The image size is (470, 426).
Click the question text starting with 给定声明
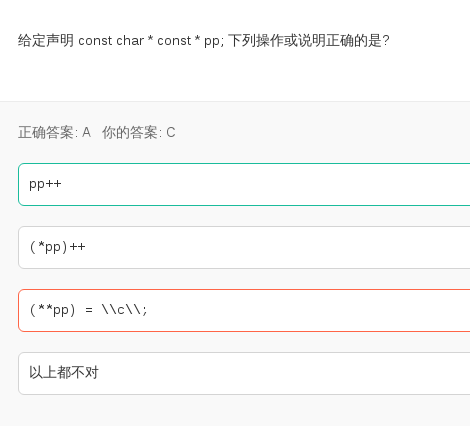(204, 41)
